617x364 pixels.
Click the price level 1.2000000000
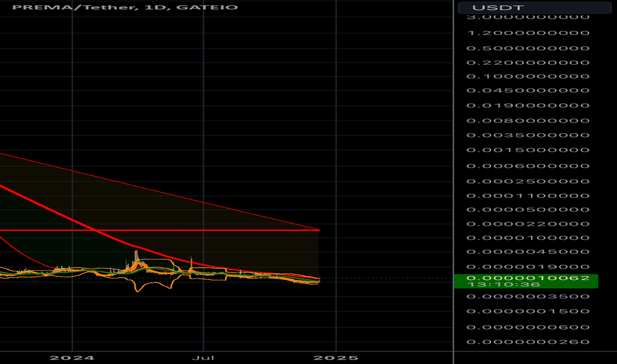click(x=528, y=32)
